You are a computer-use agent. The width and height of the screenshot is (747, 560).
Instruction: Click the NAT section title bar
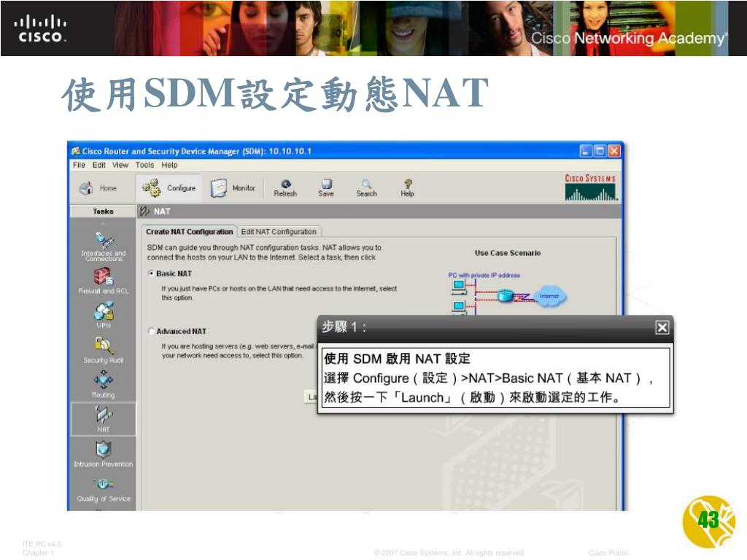tap(379, 211)
